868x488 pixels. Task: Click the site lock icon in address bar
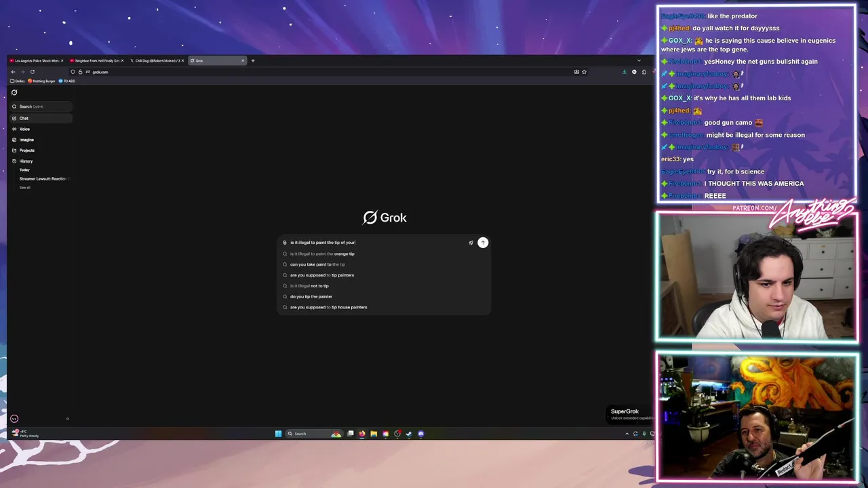click(x=80, y=72)
